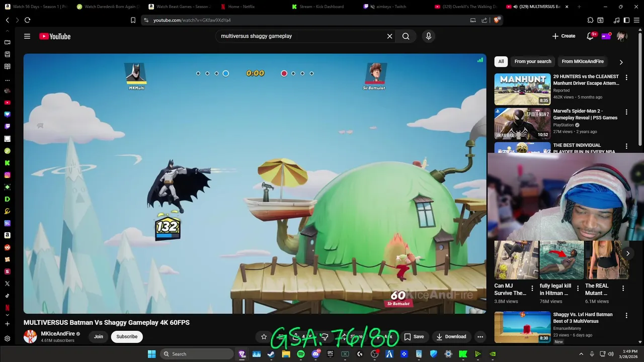Add a new item to browser sidebar
The width and height of the screenshot is (644, 362).
(7, 324)
